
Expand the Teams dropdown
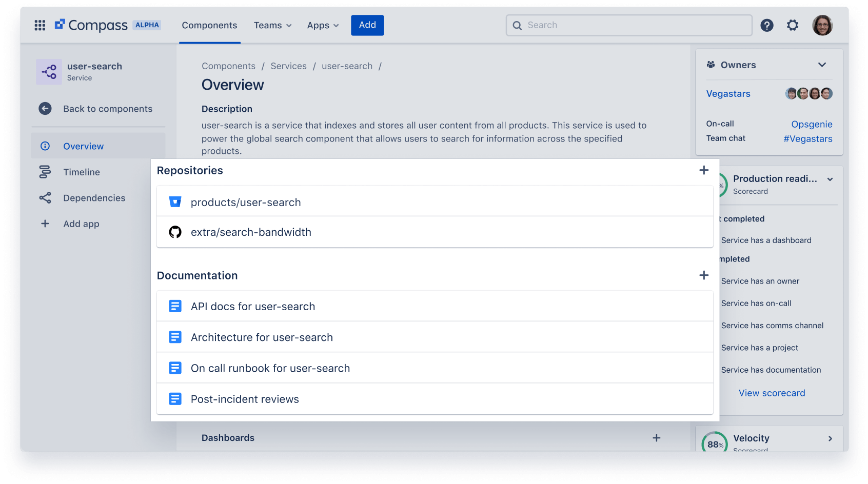click(x=272, y=25)
